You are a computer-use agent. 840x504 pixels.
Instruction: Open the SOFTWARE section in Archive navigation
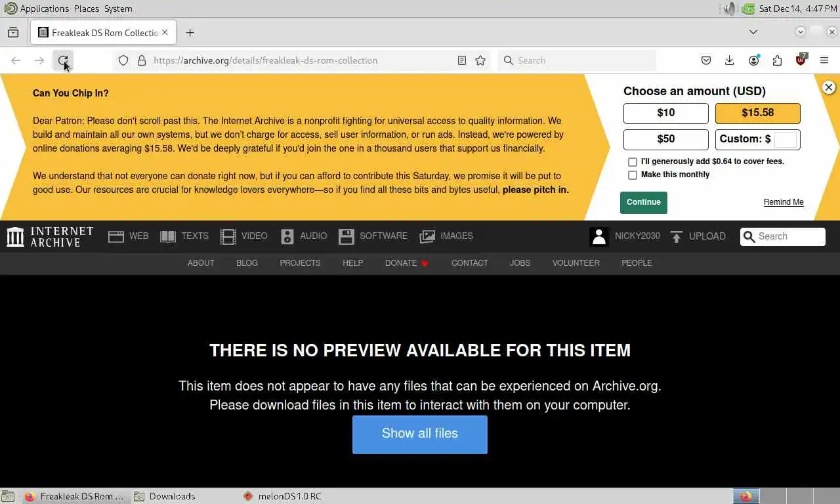click(x=373, y=236)
